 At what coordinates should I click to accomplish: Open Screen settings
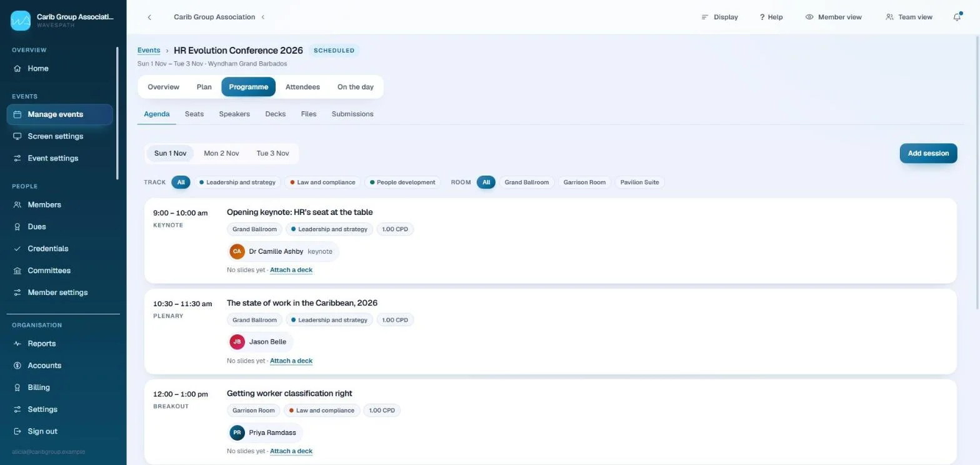[x=59, y=136]
